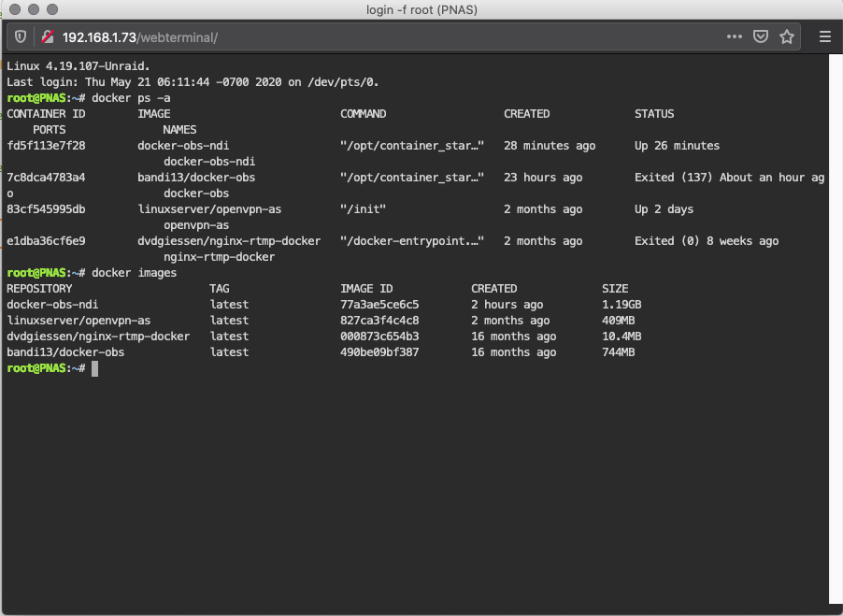Click the blinking terminal cursor block
The height and width of the screenshot is (616, 843).
tap(94, 368)
